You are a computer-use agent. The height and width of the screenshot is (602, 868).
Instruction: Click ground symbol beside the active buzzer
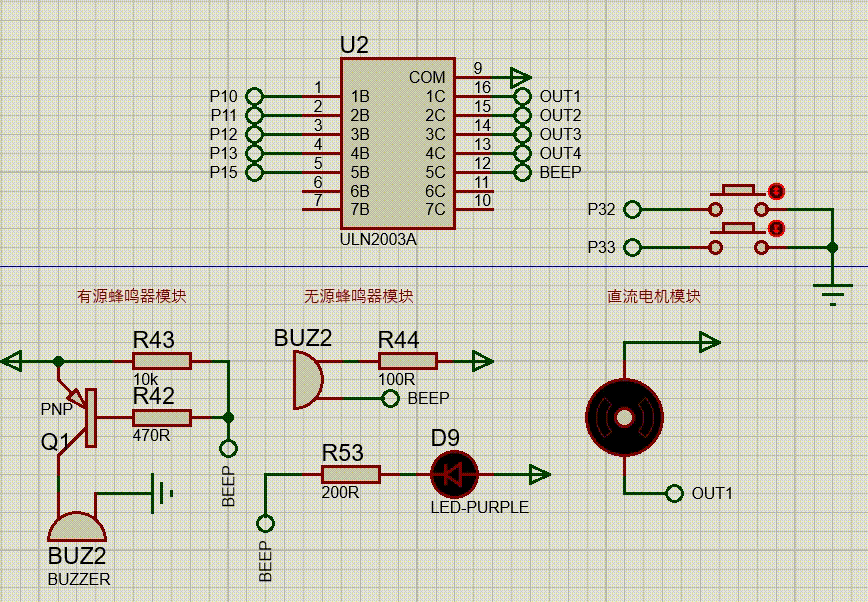pyautogui.click(x=162, y=492)
